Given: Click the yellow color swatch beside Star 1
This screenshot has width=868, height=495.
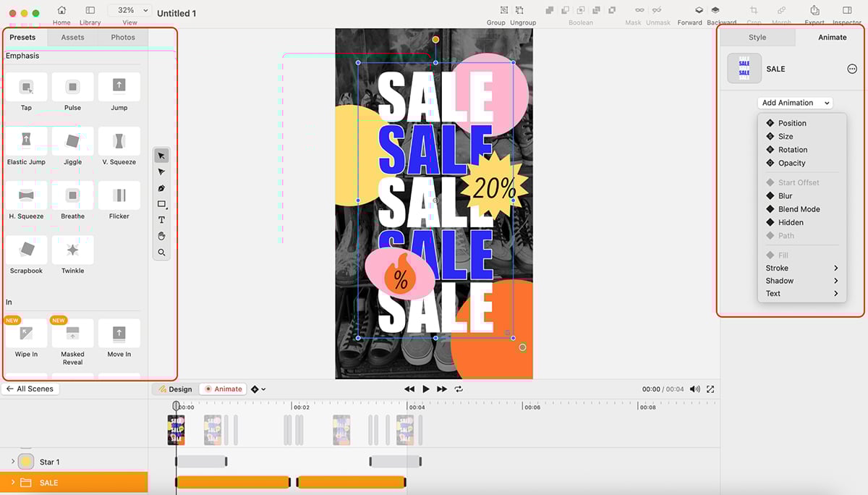Looking at the screenshot, I should pos(26,461).
